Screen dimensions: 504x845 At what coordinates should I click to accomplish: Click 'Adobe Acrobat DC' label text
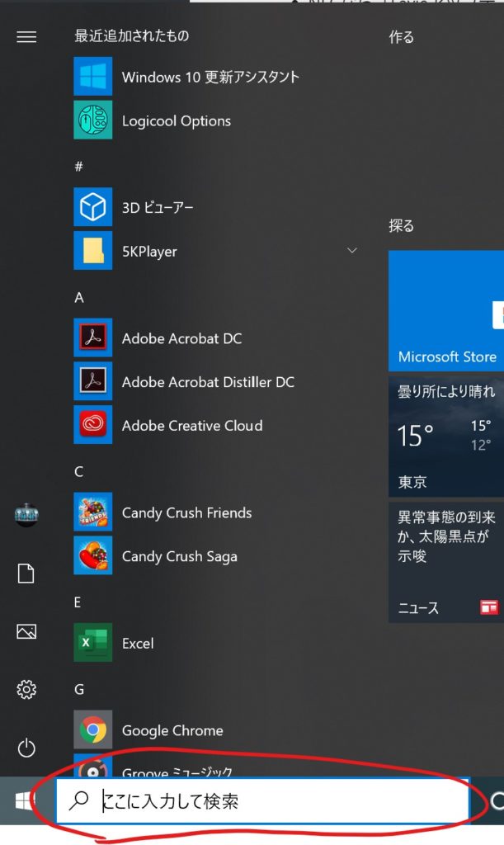point(182,338)
